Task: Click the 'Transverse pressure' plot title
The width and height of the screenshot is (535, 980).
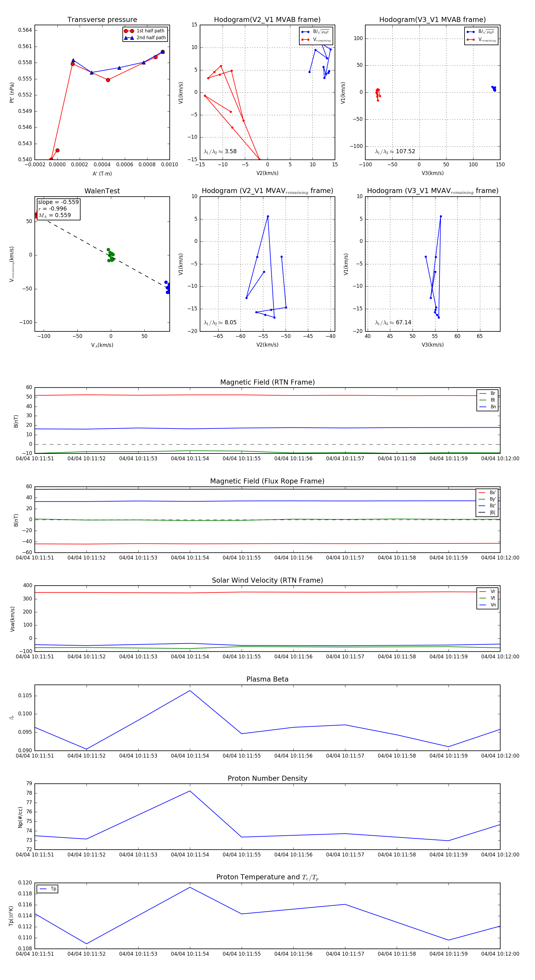Action: (102, 20)
